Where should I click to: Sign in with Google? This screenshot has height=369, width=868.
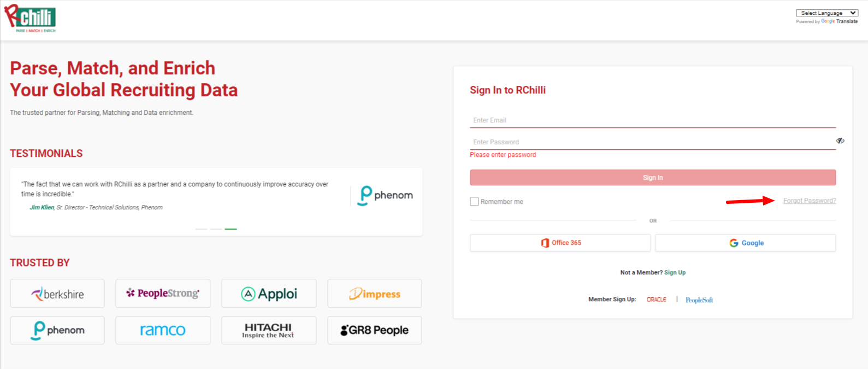click(746, 243)
